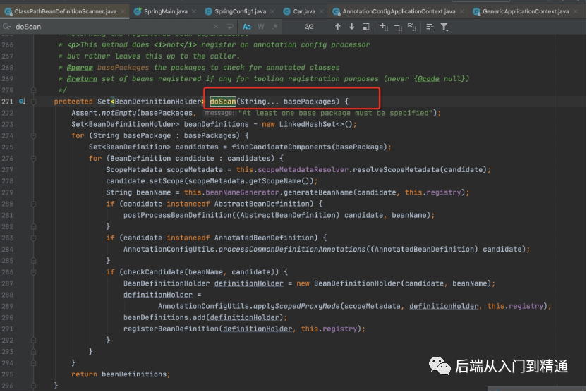Viewport: 587px width, 392px height.
Task: Click 'return beanDefinitions;' statement
Action: [121, 374]
